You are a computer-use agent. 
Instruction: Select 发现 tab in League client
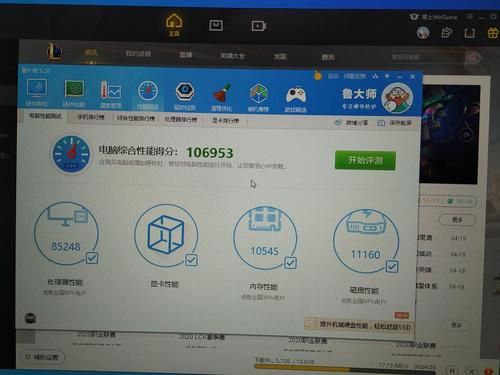280,56
